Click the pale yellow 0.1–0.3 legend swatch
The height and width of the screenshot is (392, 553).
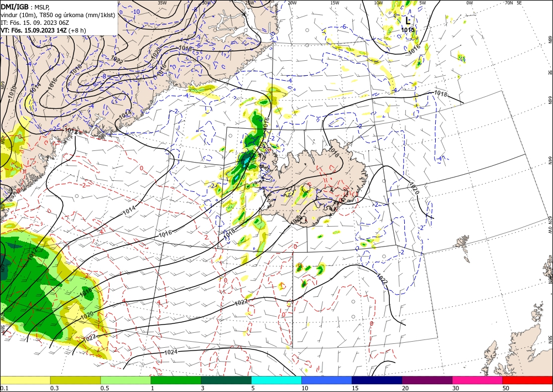click(25, 380)
